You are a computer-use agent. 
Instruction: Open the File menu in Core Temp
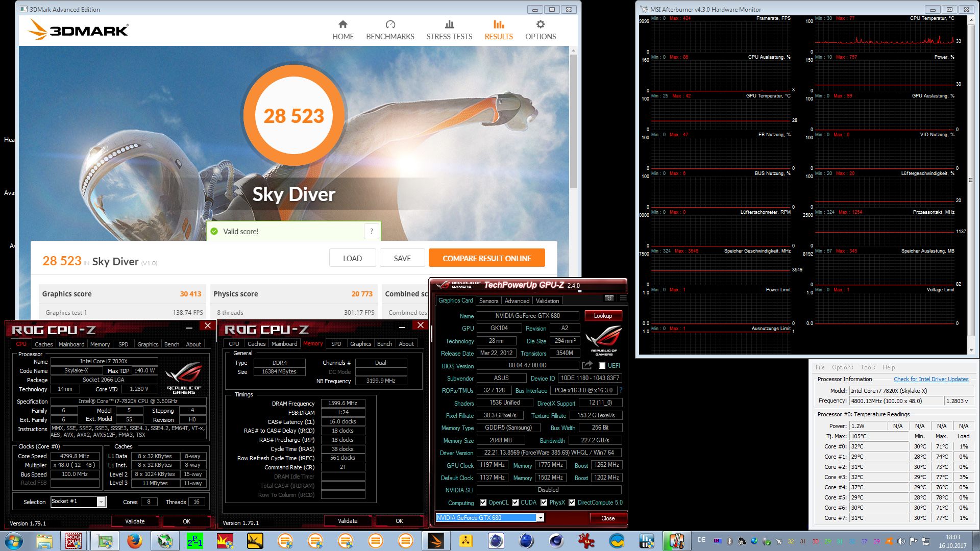(x=820, y=367)
